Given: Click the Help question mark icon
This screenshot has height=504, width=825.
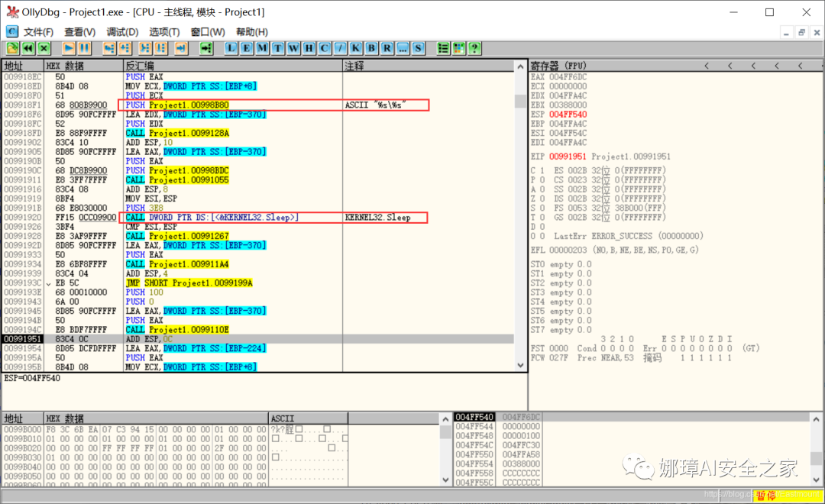Looking at the screenshot, I should tap(474, 48).
